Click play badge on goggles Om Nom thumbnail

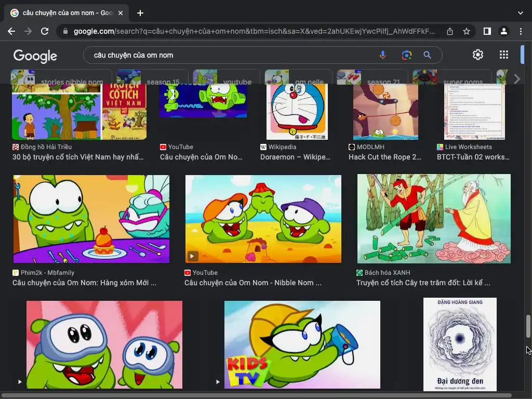20,382
